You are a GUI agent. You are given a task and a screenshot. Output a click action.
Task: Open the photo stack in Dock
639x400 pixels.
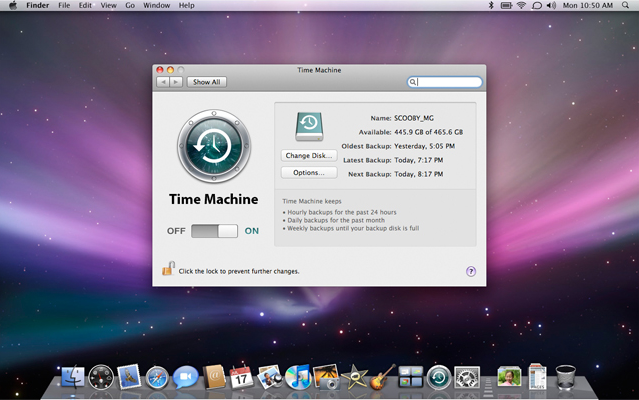tap(509, 376)
